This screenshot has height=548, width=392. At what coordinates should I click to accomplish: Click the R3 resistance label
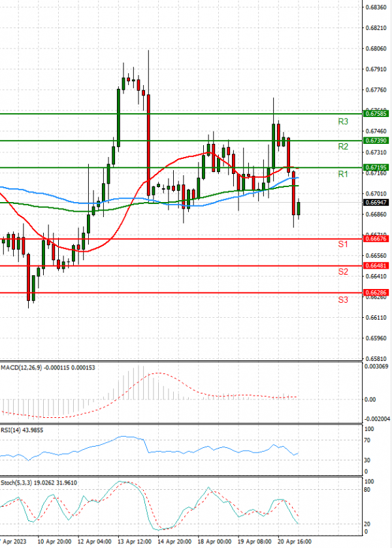point(343,122)
